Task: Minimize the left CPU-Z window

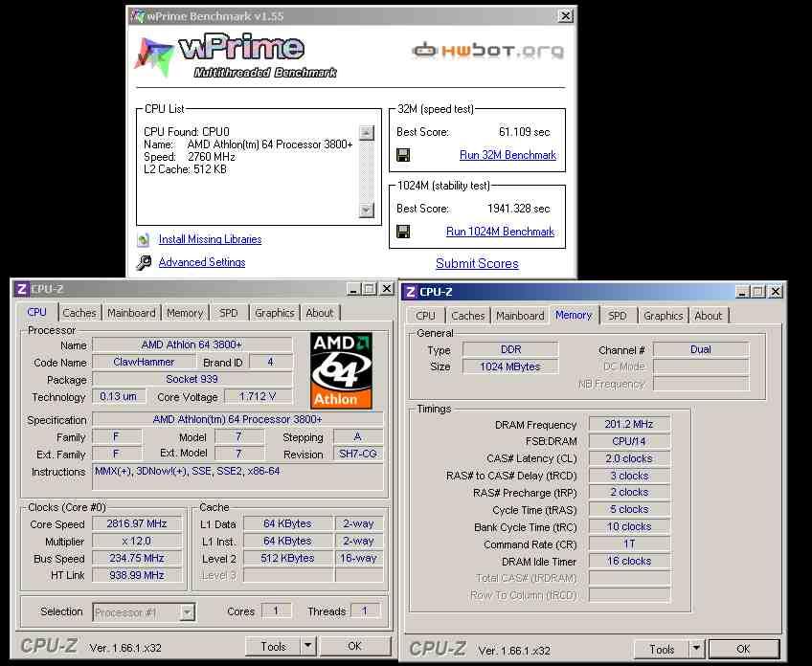Action: point(353,289)
